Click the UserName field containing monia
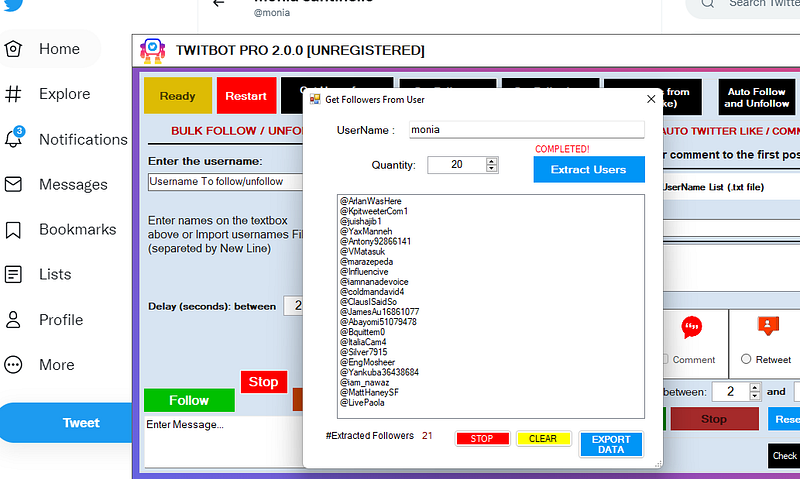The width and height of the screenshot is (800, 479). click(x=527, y=130)
